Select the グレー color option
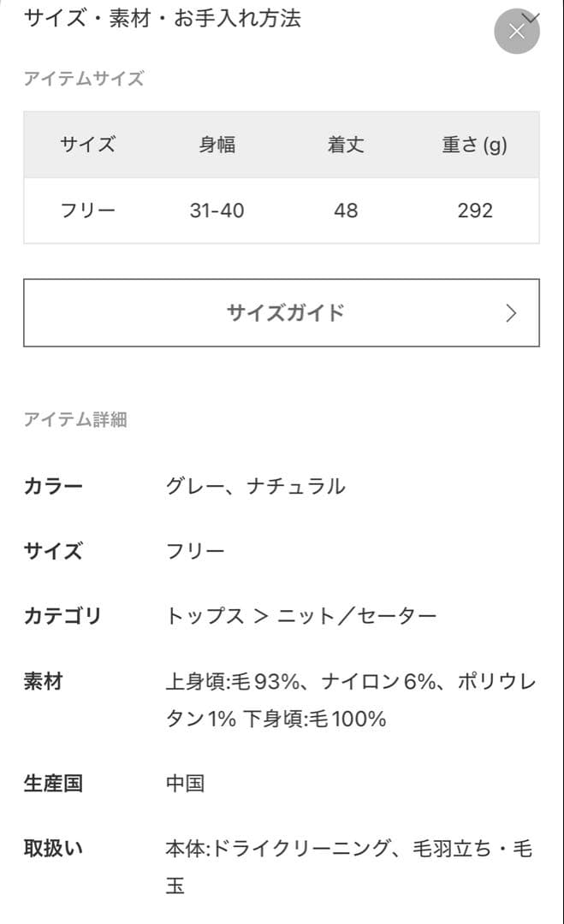The height and width of the screenshot is (924, 564). 199,485
